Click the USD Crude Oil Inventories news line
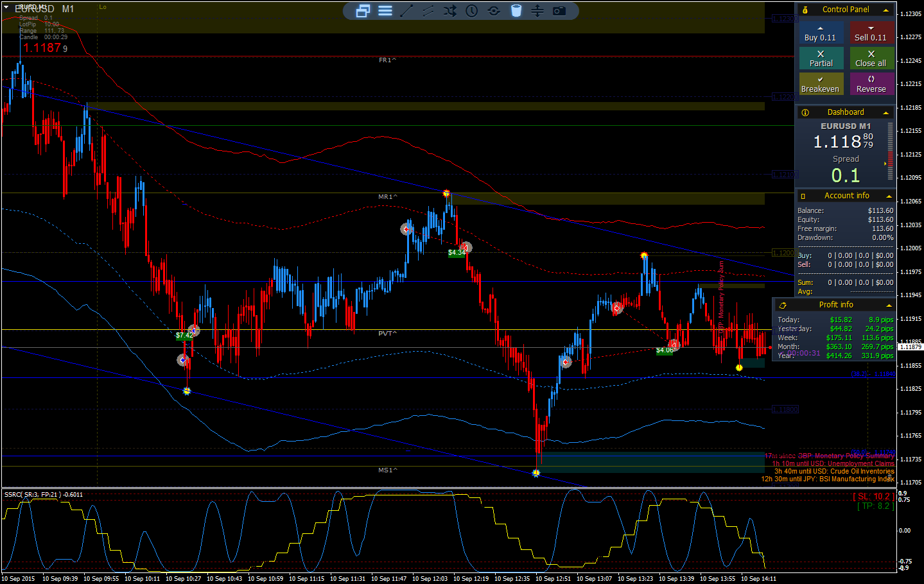 [x=834, y=471]
